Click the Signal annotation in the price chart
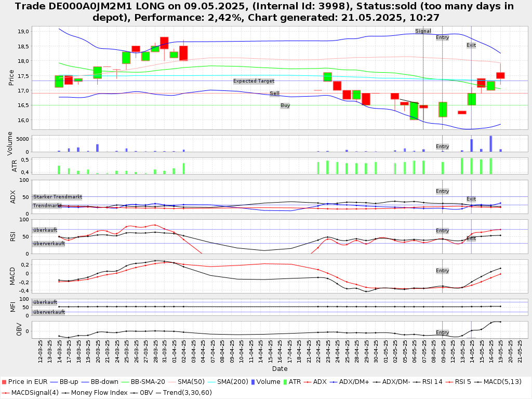This screenshot has height=399, width=532. (423, 31)
